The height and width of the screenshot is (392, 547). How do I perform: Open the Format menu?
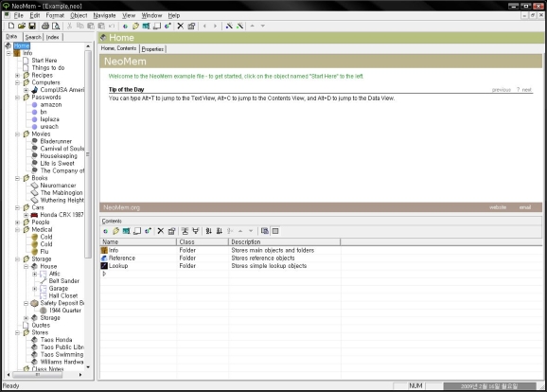coord(55,15)
